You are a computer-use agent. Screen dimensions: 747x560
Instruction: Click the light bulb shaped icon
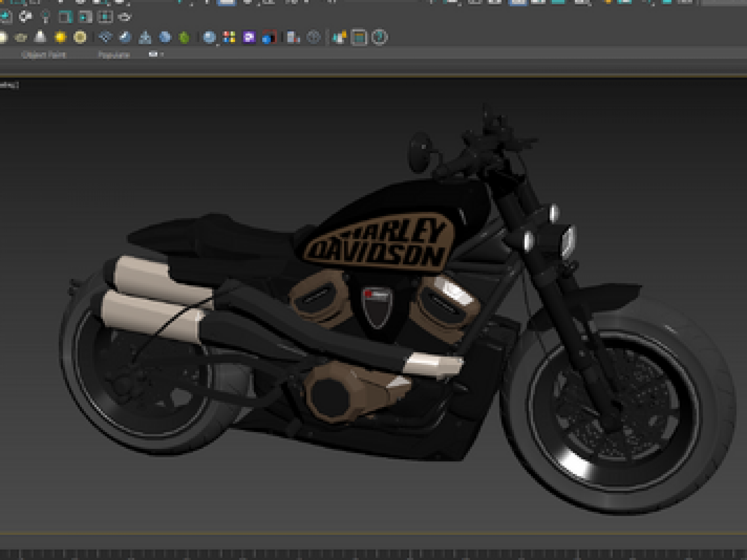point(45,17)
